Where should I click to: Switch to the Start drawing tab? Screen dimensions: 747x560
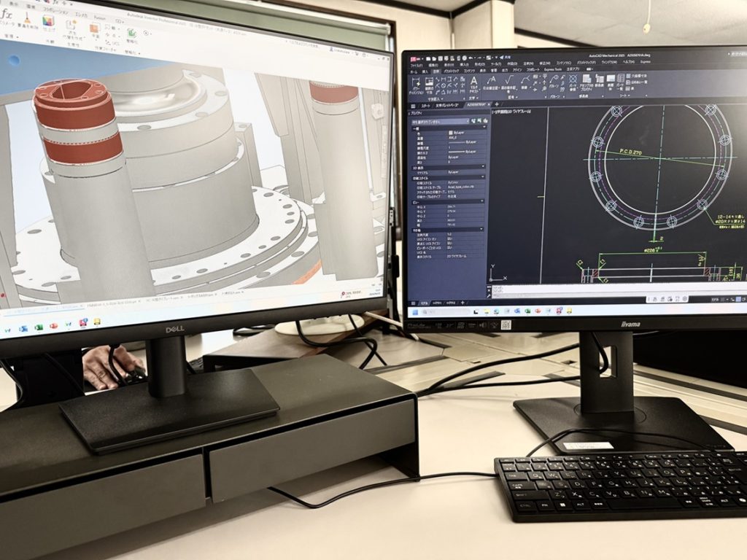point(424,104)
